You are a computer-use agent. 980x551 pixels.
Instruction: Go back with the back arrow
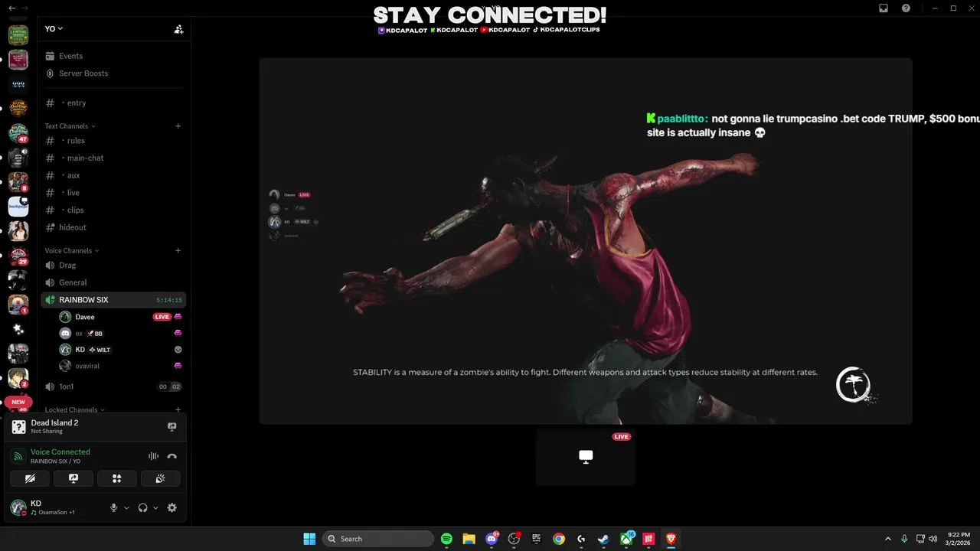coord(11,8)
